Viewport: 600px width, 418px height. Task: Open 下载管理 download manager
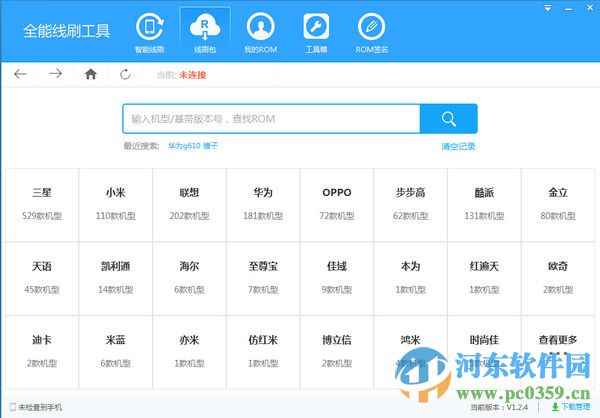571,407
